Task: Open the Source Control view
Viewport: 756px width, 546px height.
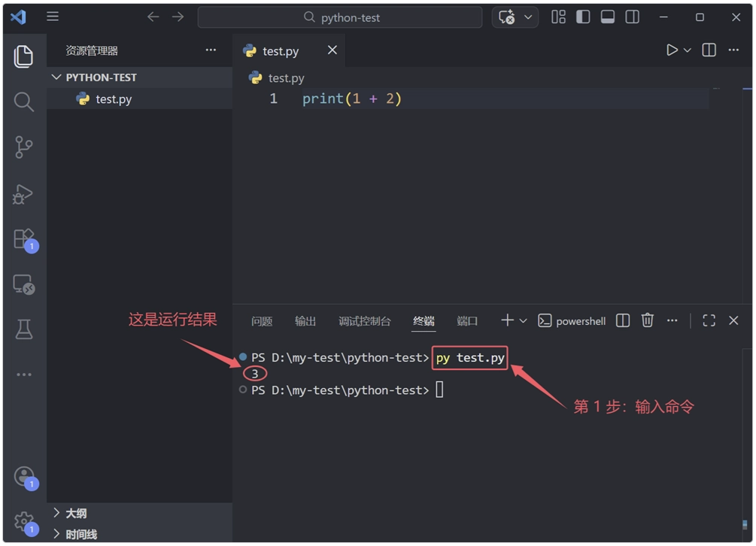Action: (x=23, y=147)
